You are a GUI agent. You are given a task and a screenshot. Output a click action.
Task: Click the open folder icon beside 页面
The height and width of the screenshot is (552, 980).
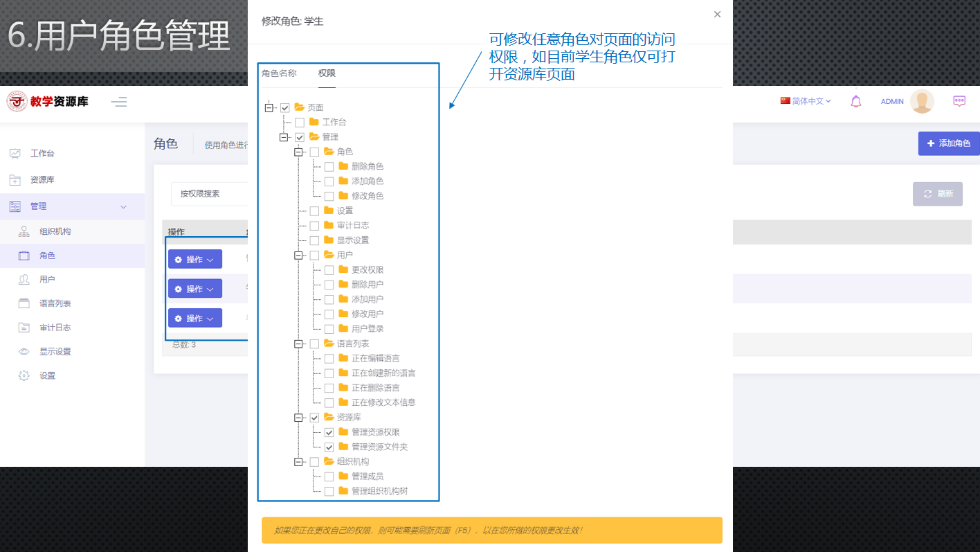[x=300, y=107]
